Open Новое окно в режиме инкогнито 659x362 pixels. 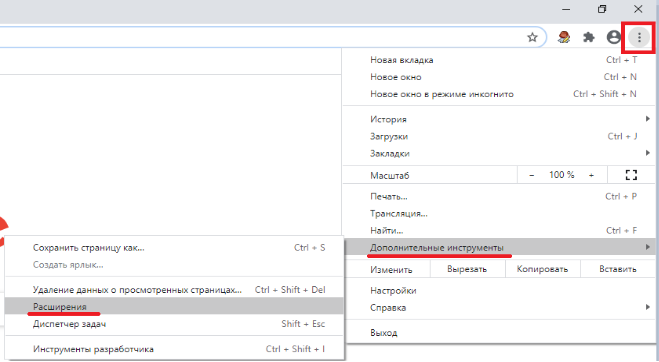[x=499, y=94]
